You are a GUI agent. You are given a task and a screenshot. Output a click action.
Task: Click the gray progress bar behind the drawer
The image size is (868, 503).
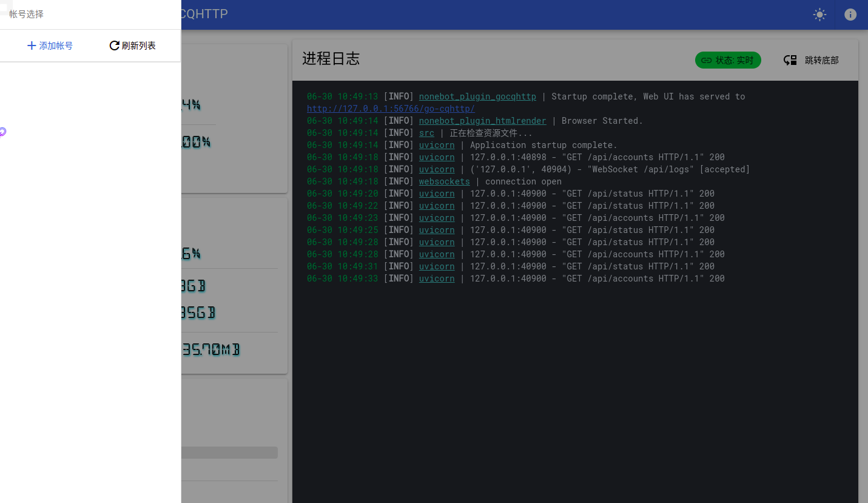click(x=229, y=453)
